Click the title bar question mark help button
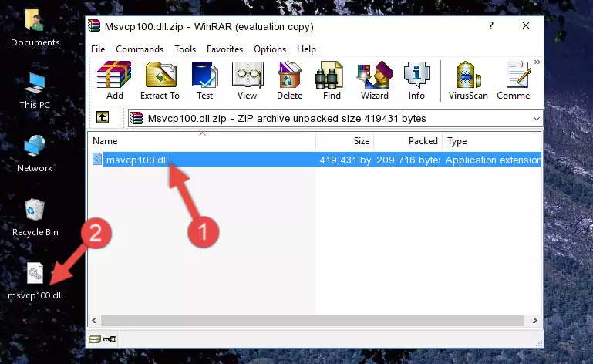 point(491,25)
